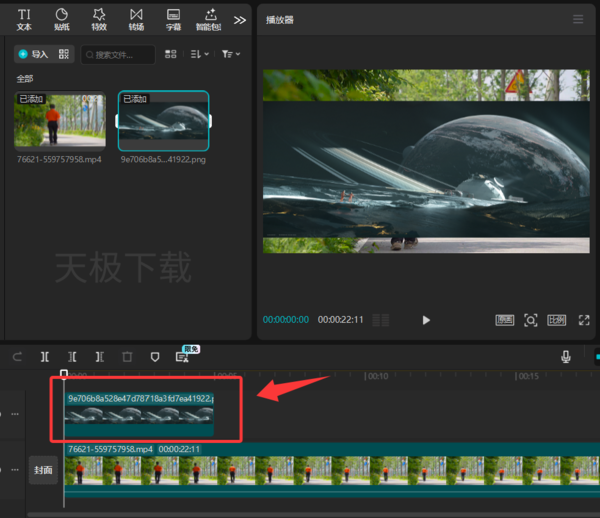Open the 字幕 captions tab

(173, 20)
